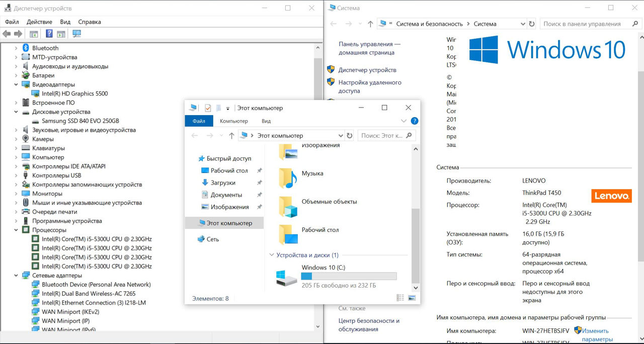The height and width of the screenshot is (344, 644).
Task: Collapse the Устройства и диски section
Action: (272, 255)
